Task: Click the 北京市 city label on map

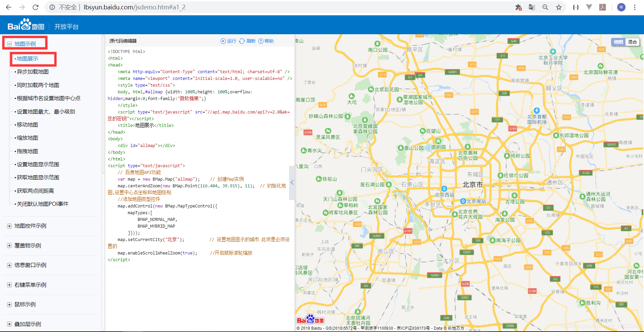Action: (x=473, y=184)
